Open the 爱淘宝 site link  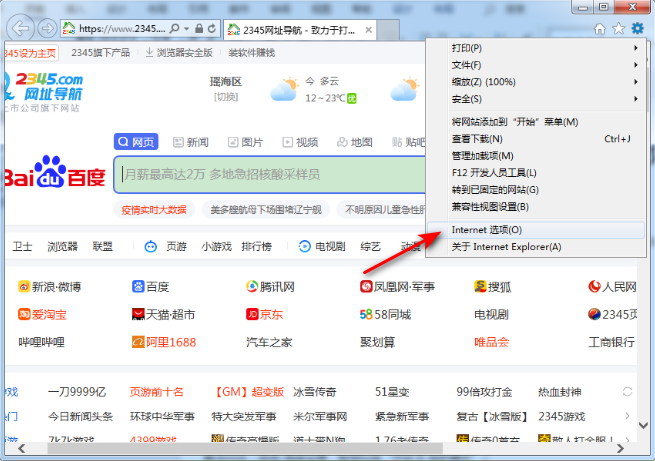[x=42, y=314]
